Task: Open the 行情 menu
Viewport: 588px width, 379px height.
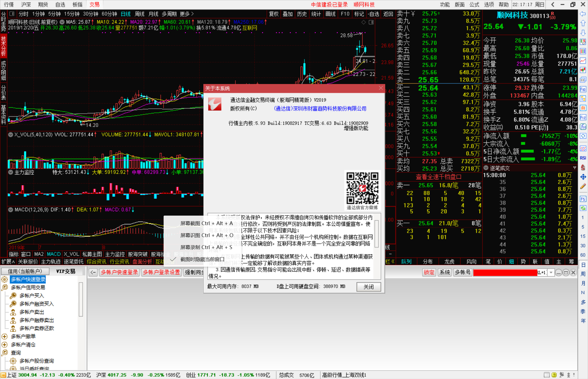Action: [x=9, y=5]
